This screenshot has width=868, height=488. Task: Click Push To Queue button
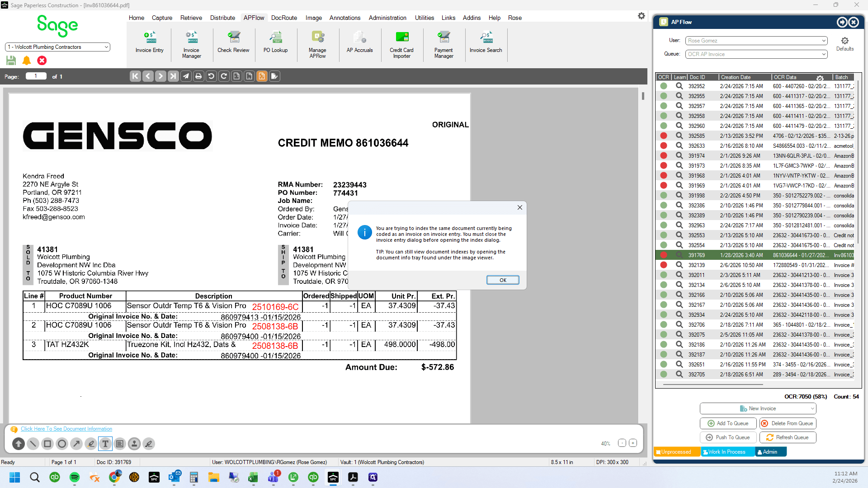728,437
